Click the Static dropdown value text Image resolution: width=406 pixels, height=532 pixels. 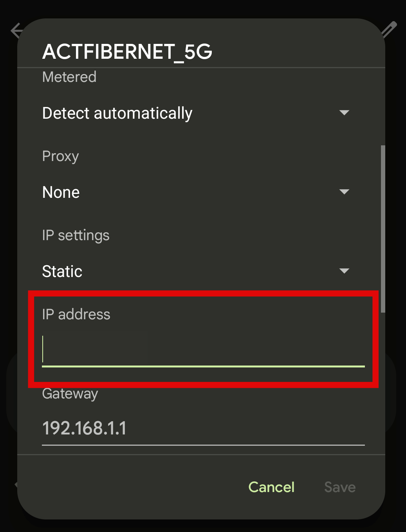click(62, 271)
